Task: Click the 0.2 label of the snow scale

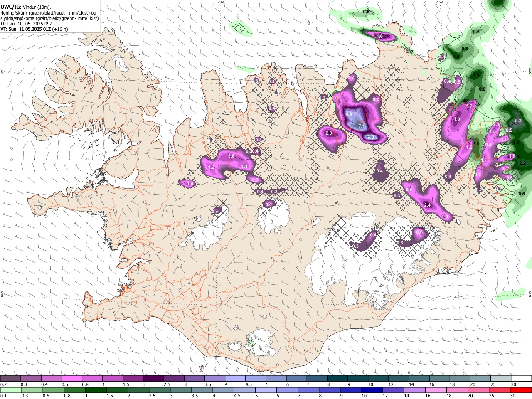Action: 3,384
